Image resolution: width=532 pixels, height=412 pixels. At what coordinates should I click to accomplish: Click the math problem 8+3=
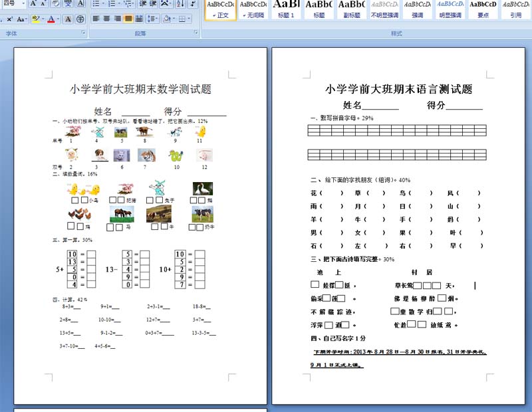(x=71, y=306)
